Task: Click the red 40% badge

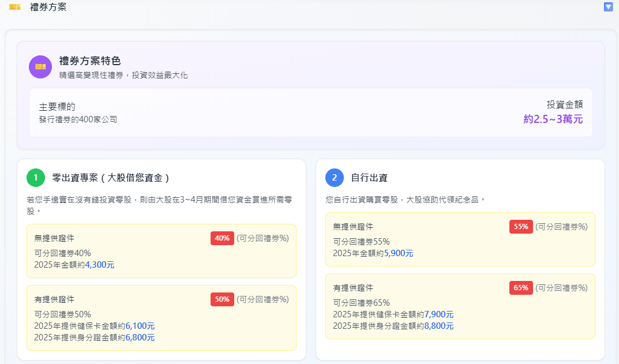Action: click(x=222, y=238)
